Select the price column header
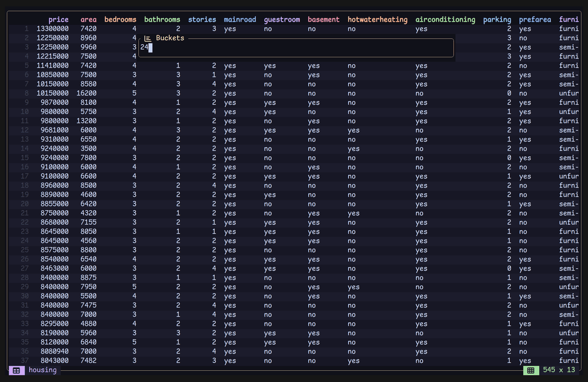 (59, 20)
